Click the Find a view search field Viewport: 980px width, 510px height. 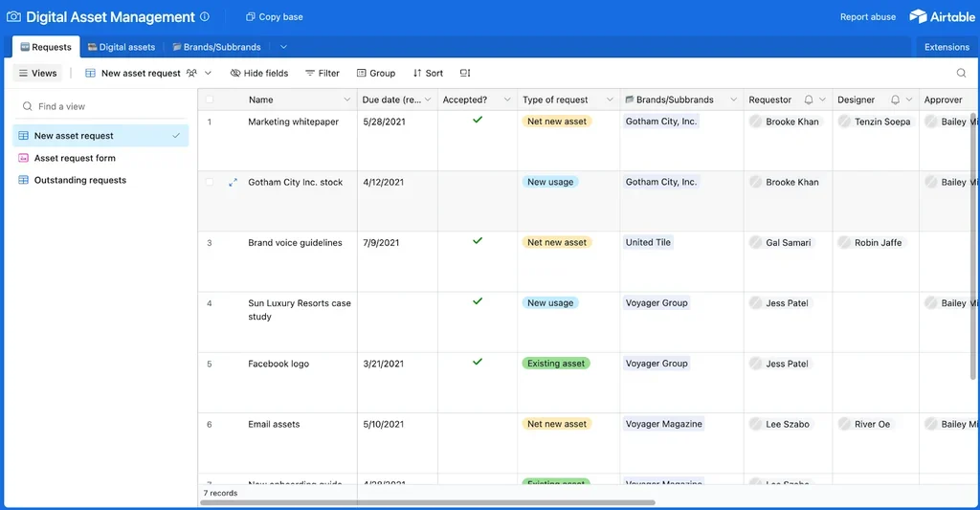tap(100, 106)
